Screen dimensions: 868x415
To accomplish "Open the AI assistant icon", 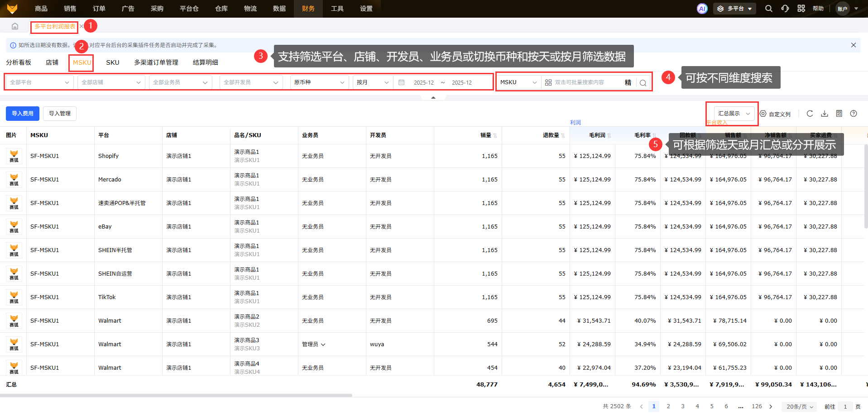I will click(702, 9).
